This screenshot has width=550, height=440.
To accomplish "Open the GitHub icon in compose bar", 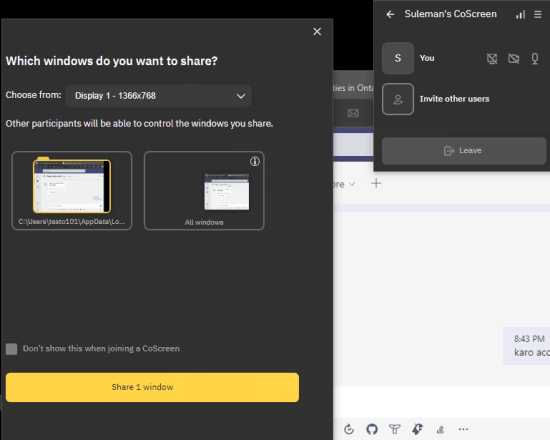I will 372,429.
